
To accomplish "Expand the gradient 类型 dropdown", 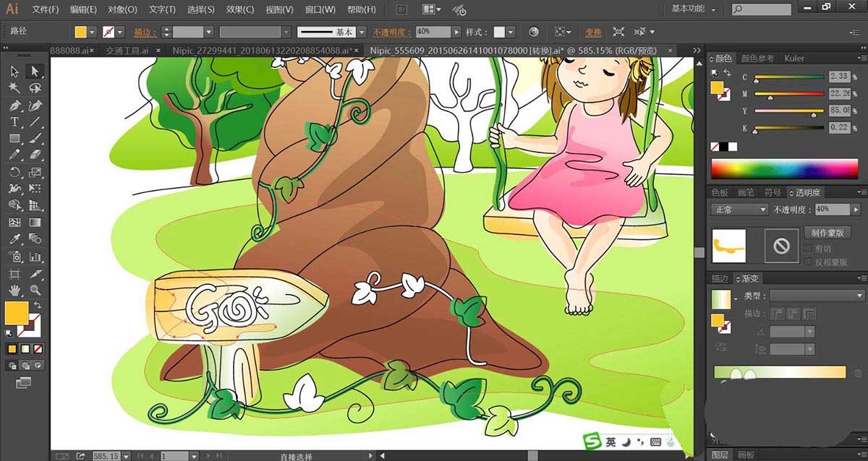I will 817,296.
